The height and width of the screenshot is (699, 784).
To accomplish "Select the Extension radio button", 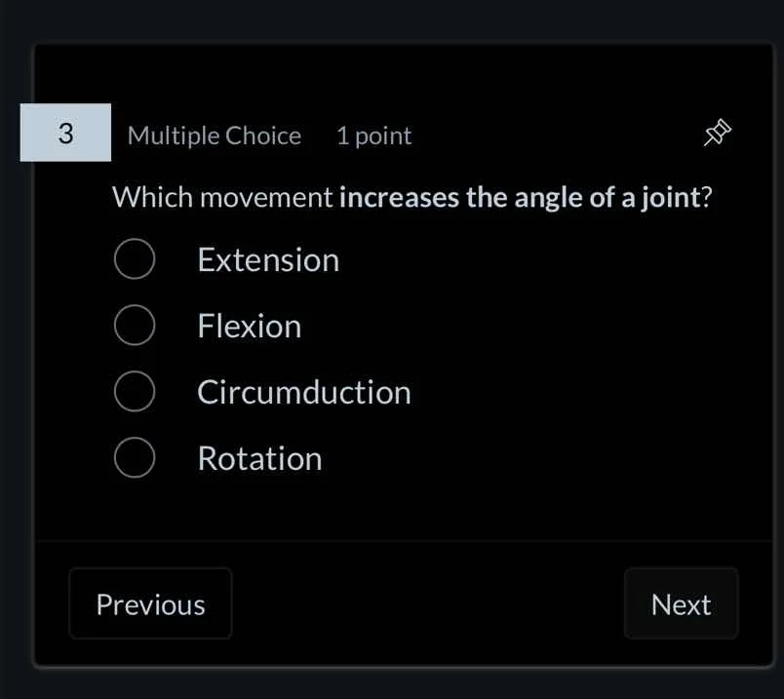I will [x=135, y=258].
